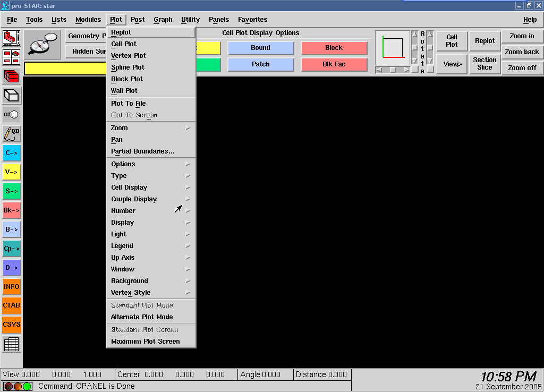Expand the Options submenu
This screenshot has width=544, height=392.
tap(151, 164)
